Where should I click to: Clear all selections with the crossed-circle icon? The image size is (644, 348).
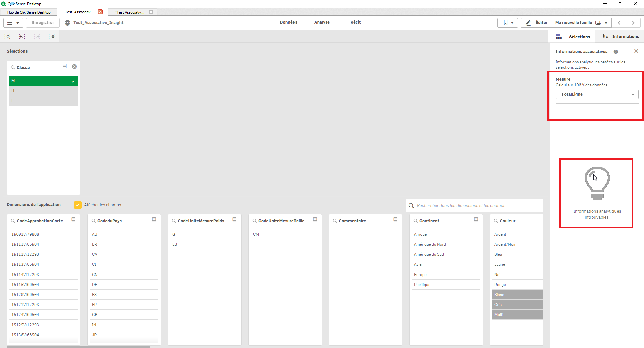click(52, 36)
